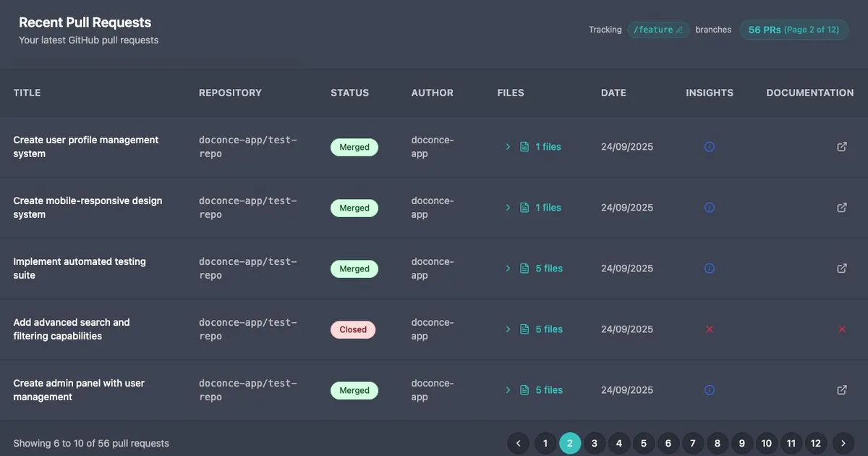The image size is (868, 456).
Task: Open documentation for user profile management PR
Action: pyautogui.click(x=842, y=147)
